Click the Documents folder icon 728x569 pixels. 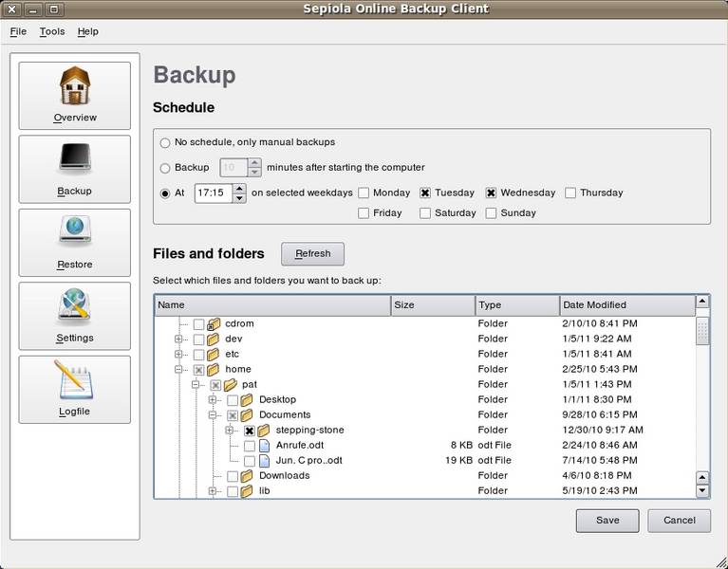(247, 415)
